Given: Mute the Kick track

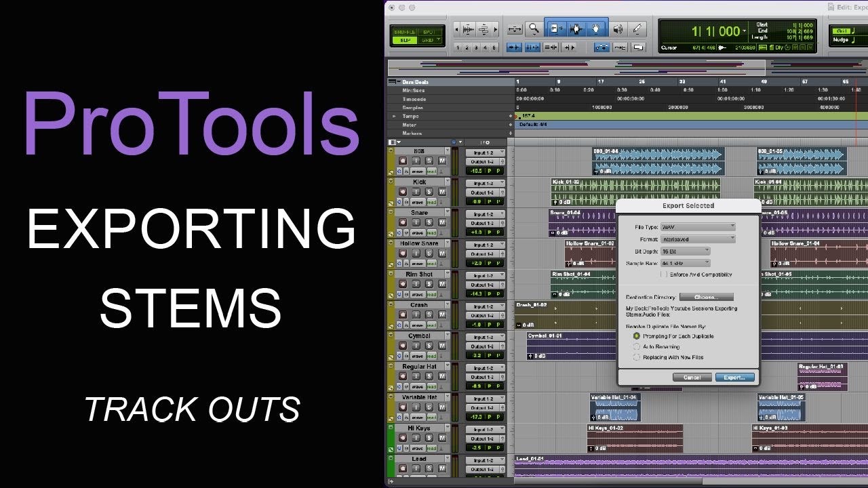Looking at the screenshot, I should point(442,191).
